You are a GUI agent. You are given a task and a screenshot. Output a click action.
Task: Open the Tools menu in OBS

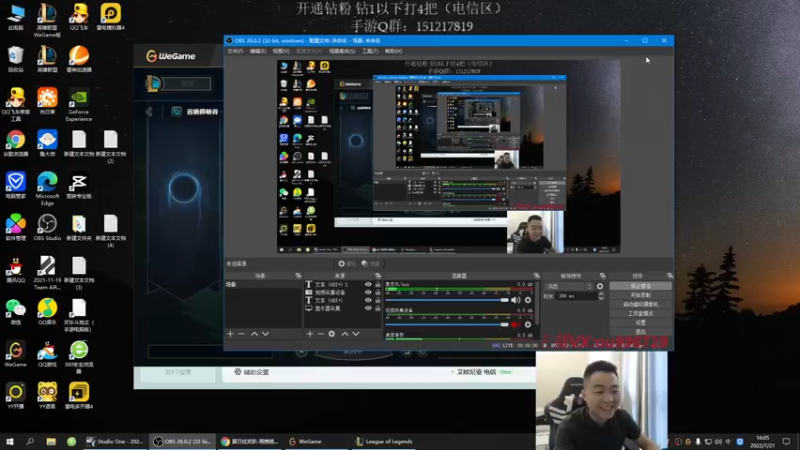pyautogui.click(x=370, y=51)
